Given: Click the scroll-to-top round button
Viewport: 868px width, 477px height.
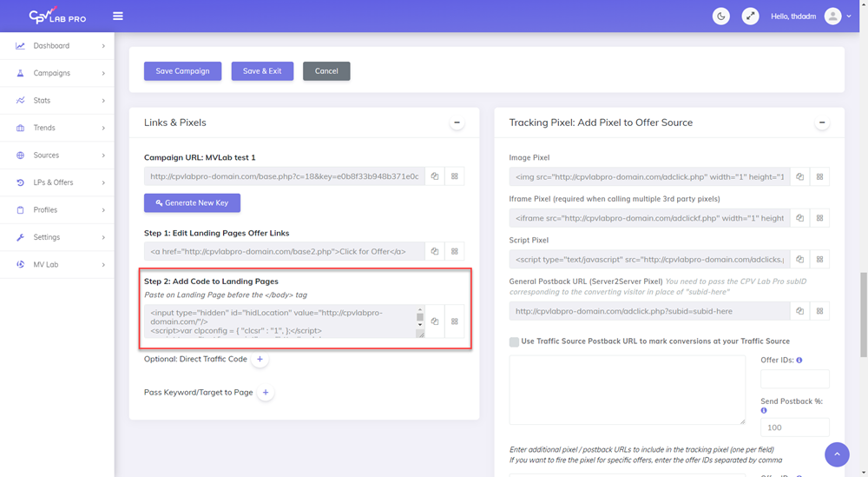Looking at the screenshot, I should [837, 454].
